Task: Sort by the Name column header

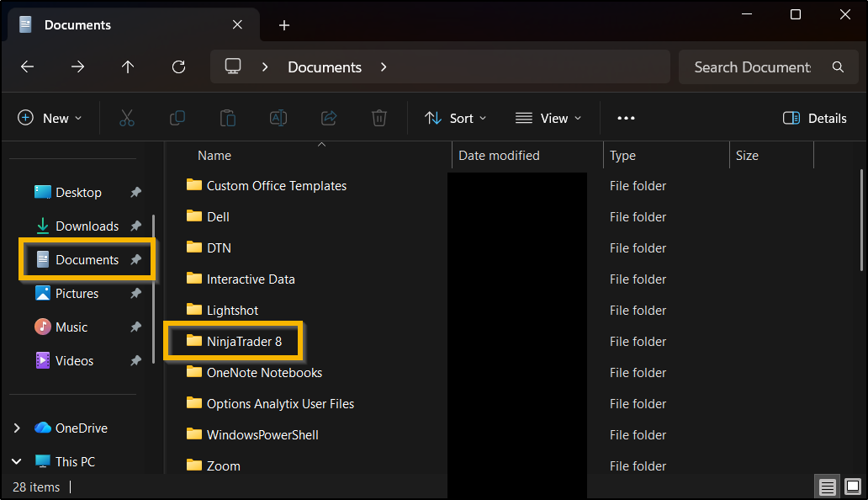Action: point(214,156)
